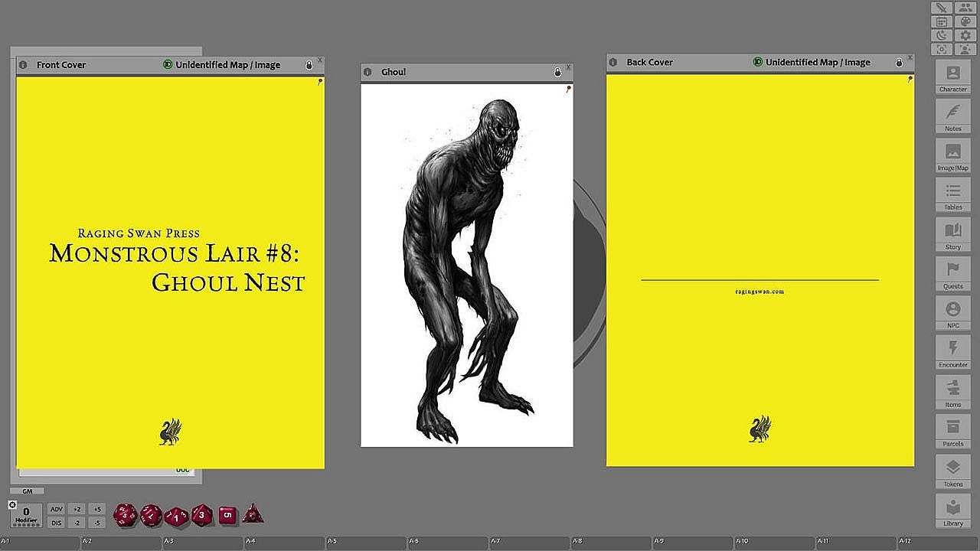Open the Character sidebar button
980x551 pixels.
pyautogui.click(x=953, y=77)
